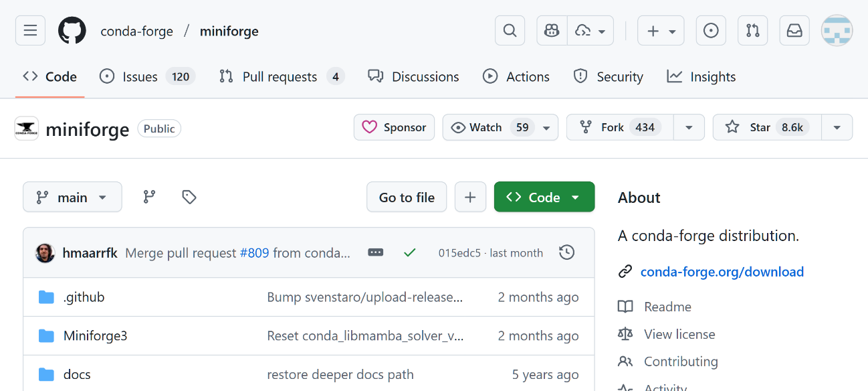The height and width of the screenshot is (391, 868).
Task: Open the hamburger navigation menu
Action: tap(30, 31)
